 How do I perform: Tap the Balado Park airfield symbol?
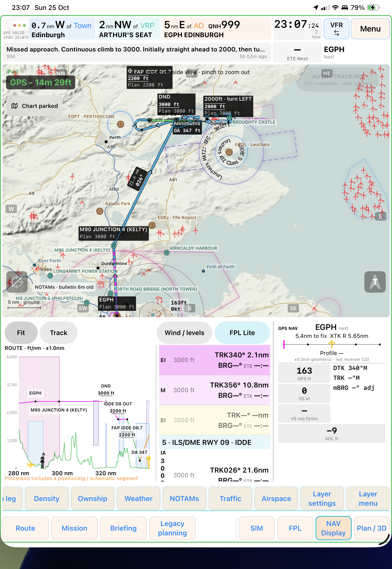pyautogui.click(x=99, y=211)
